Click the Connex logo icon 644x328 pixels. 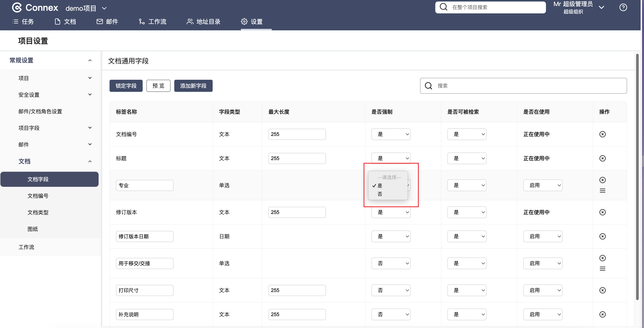click(x=17, y=8)
